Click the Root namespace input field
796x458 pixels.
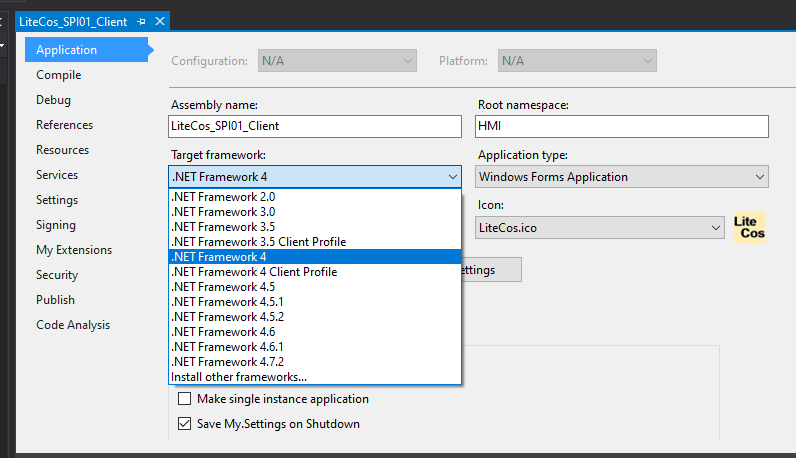coord(622,126)
